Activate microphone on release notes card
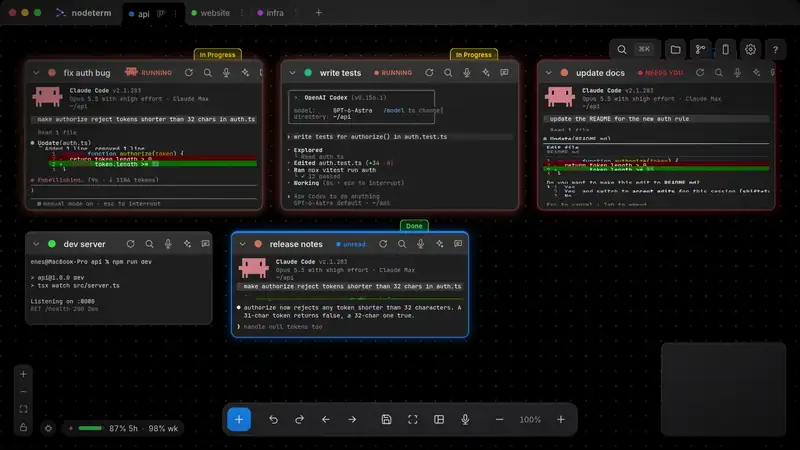 420,244
